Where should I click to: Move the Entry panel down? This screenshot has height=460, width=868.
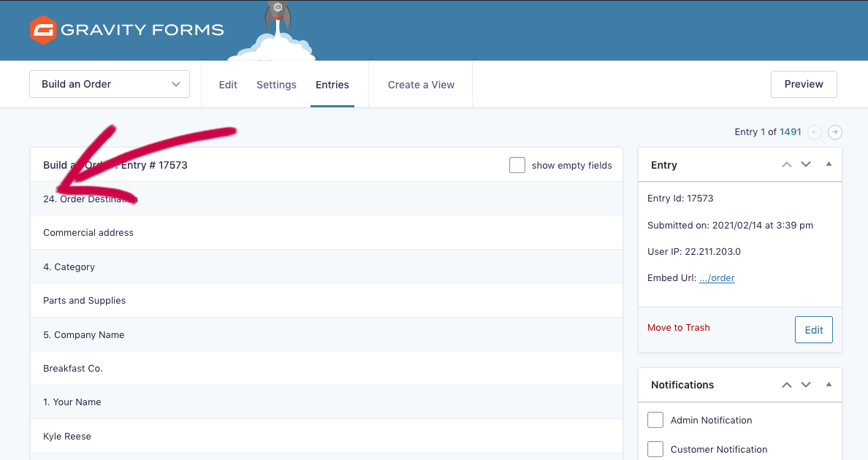point(806,165)
